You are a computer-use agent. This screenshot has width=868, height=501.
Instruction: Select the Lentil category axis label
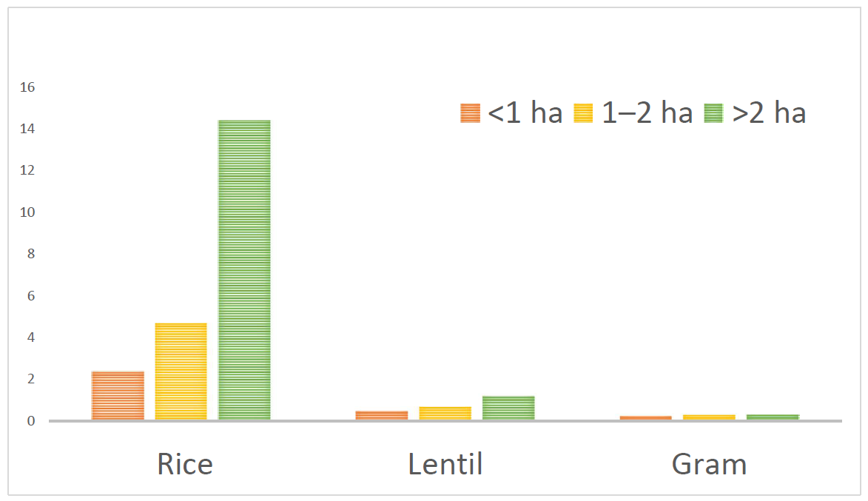(445, 464)
